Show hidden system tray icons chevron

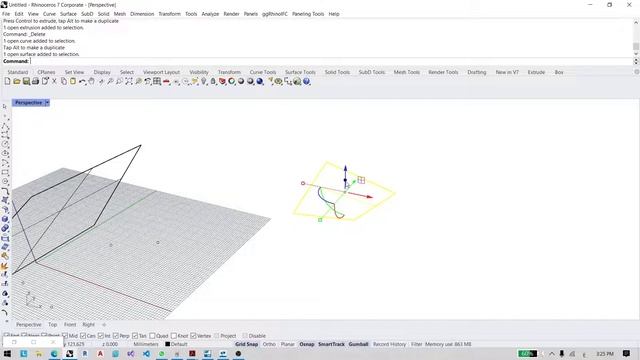pos(552,353)
